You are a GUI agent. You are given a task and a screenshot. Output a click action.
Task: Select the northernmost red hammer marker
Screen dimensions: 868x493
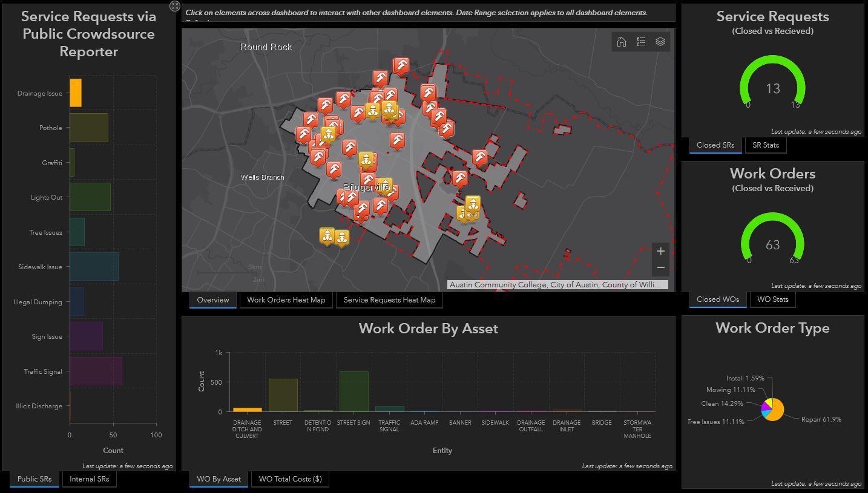tap(401, 65)
